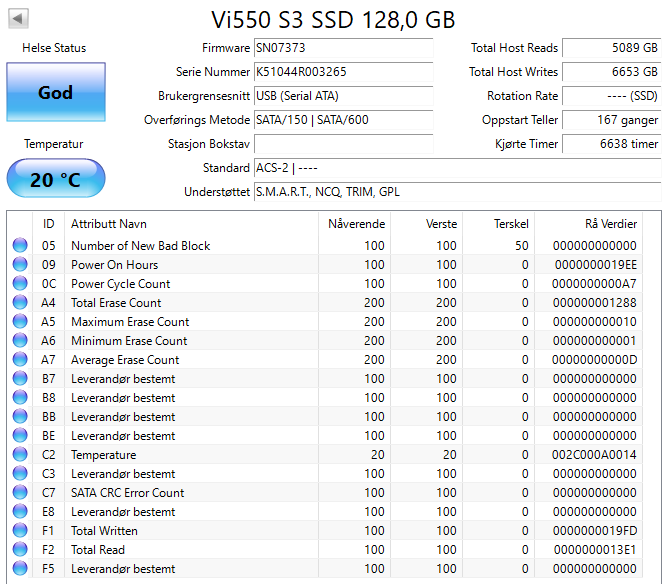
Task: Click the Attributt Navn column header
Action: click(191, 224)
